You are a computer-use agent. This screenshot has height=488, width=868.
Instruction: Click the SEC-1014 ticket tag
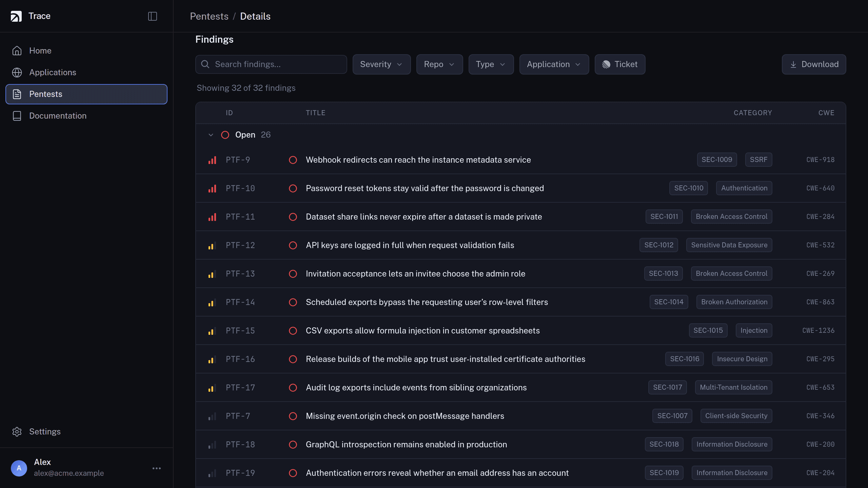pyautogui.click(x=669, y=302)
